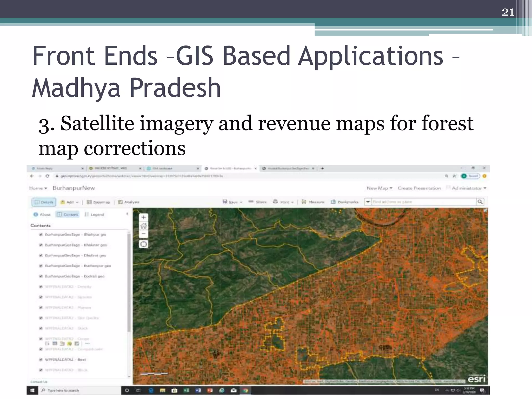Return map to default home extent
This screenshot has height=399, width=532.
tap(143, 225)
